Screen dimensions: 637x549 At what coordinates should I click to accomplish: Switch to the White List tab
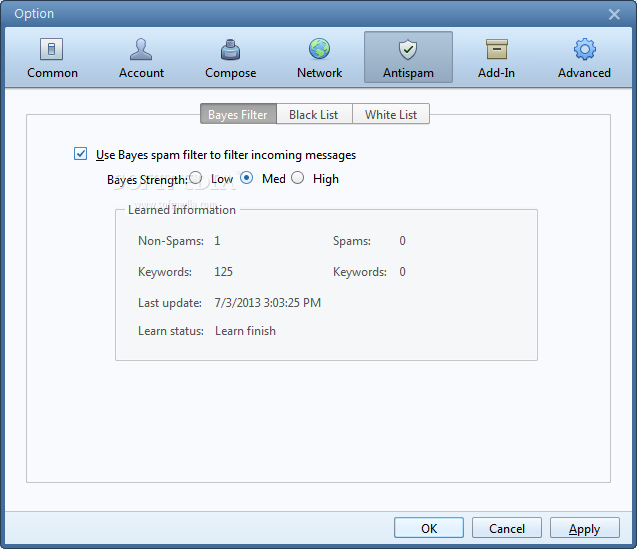click(391, 114)
